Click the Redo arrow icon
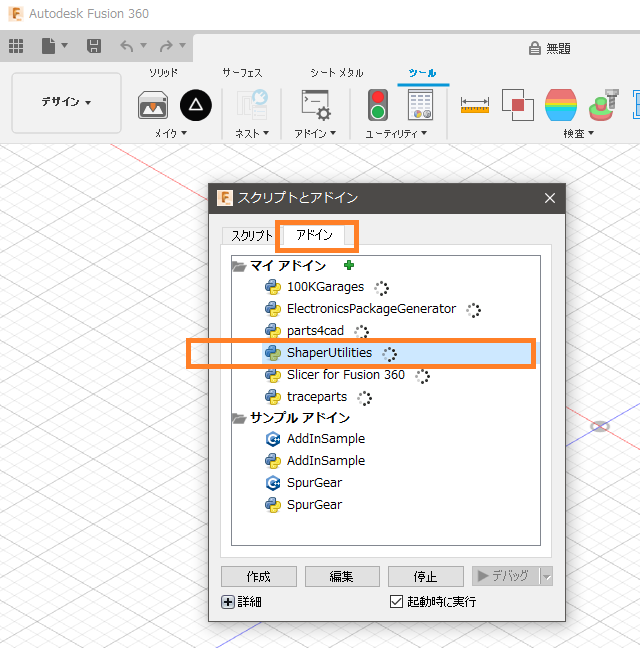The width and height of the screenshot is (640, 648). 166,46
